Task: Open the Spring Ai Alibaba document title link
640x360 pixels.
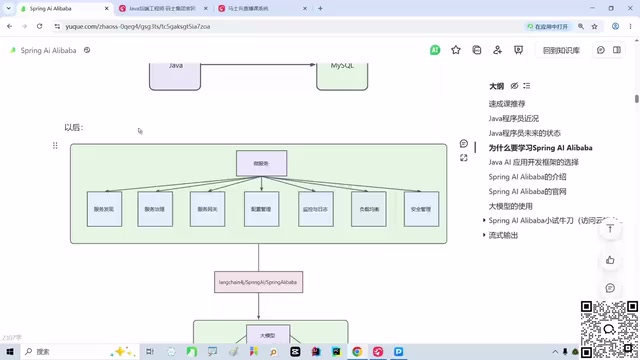Action: click(x=48, y=50)
